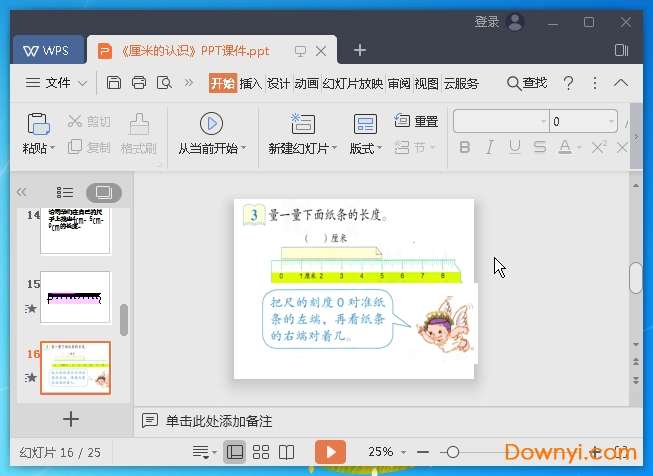The image size is (653, 476).
Task: Collapse the slide panel with double chevron
Action: (22, 192)
